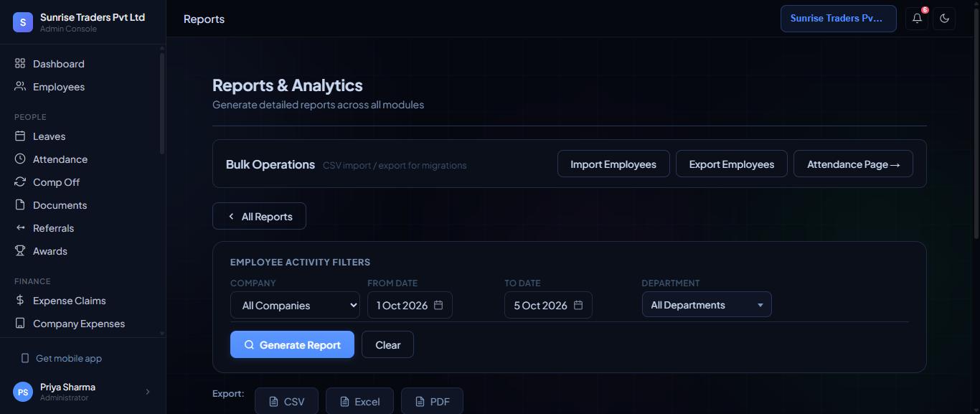Click the Generate Report button

click(292, 344)
